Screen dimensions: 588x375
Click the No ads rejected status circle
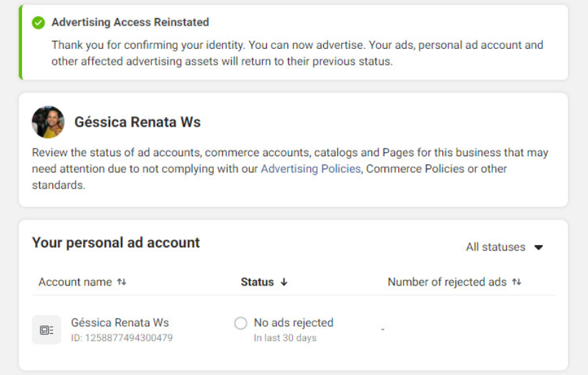click(241, 323)
